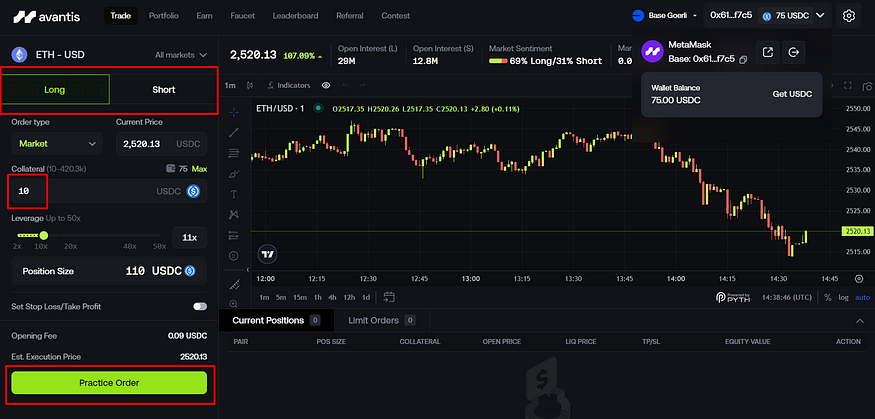Disconnect the MetaMask wallet
This screenshot has height=419, width=875.
(794, 52)
